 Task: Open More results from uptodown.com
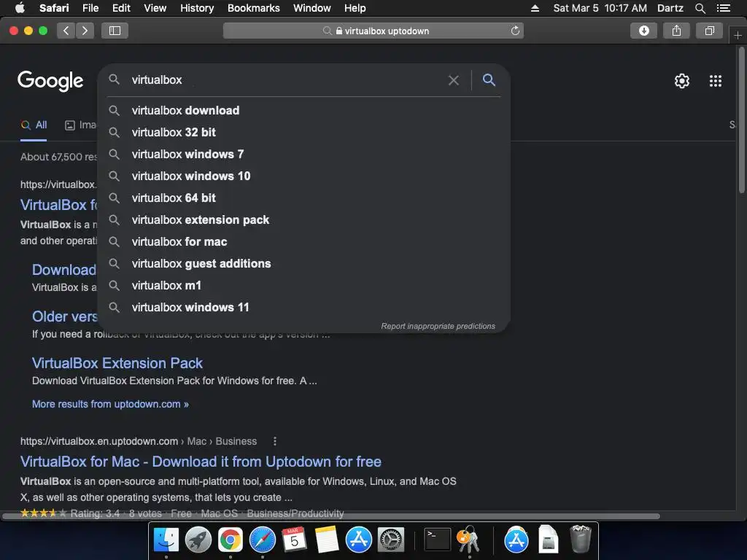click(111, 404)
